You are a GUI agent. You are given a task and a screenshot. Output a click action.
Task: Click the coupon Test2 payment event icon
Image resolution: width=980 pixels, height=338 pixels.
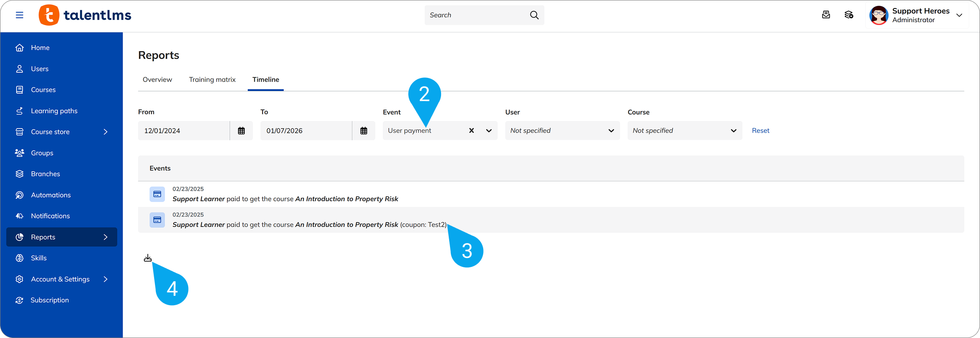[x=157, y=220]
